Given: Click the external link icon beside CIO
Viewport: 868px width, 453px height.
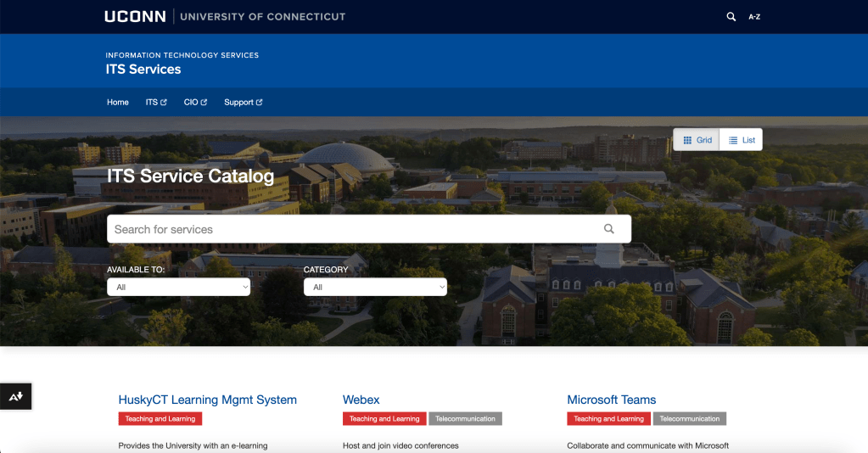Looking at the screenshot, I should click(204, 103).
